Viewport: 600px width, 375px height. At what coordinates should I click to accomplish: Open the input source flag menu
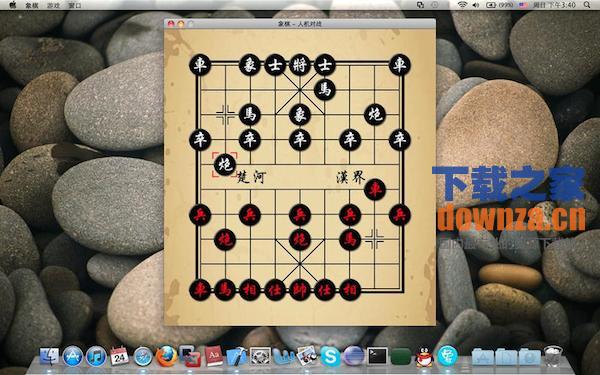[x=523, y=5]
